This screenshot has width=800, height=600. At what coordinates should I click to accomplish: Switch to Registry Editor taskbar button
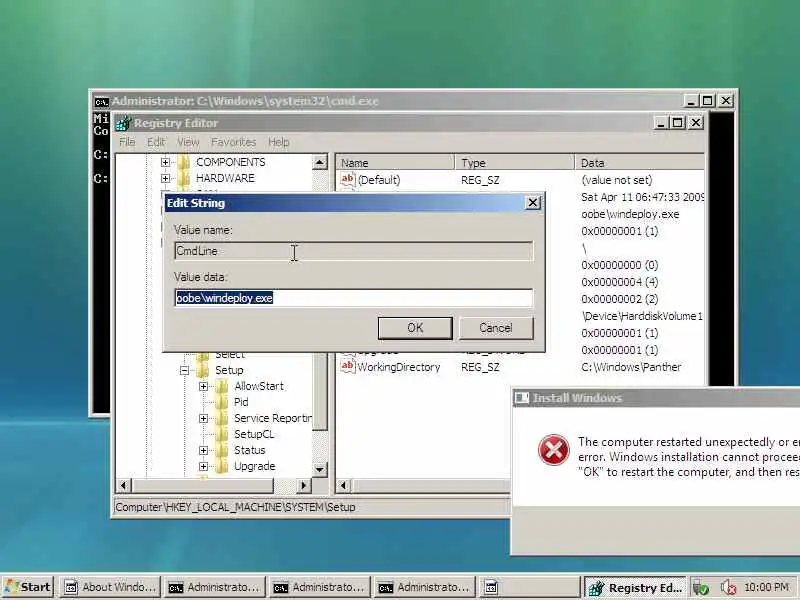click(x=636, y=588)
